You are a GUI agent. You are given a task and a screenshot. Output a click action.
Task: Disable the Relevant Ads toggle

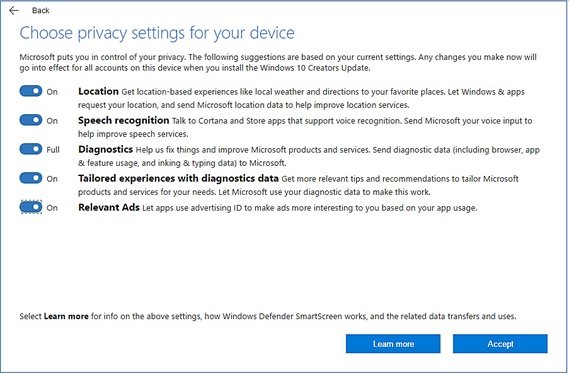coord(31,207)
